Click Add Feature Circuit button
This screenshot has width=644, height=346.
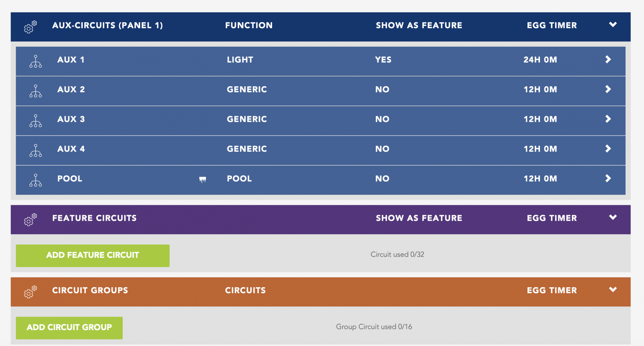coord(93,255)
